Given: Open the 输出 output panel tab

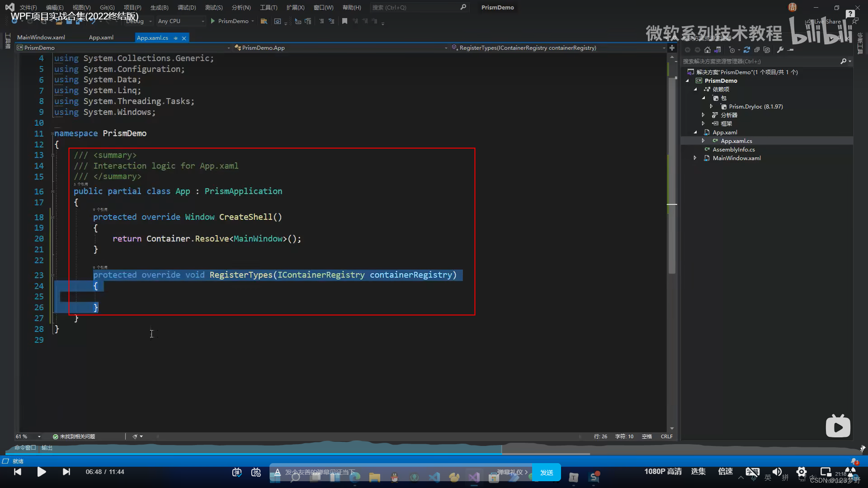Looking at the screenshot, I should click(47, 448).
